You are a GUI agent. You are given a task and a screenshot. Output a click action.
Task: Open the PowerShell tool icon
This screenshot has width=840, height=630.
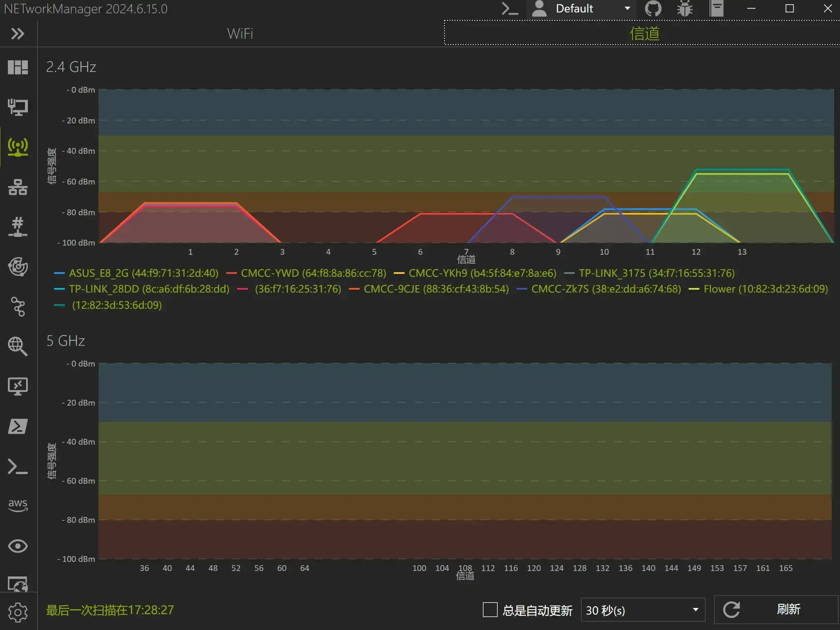(17, 426)
